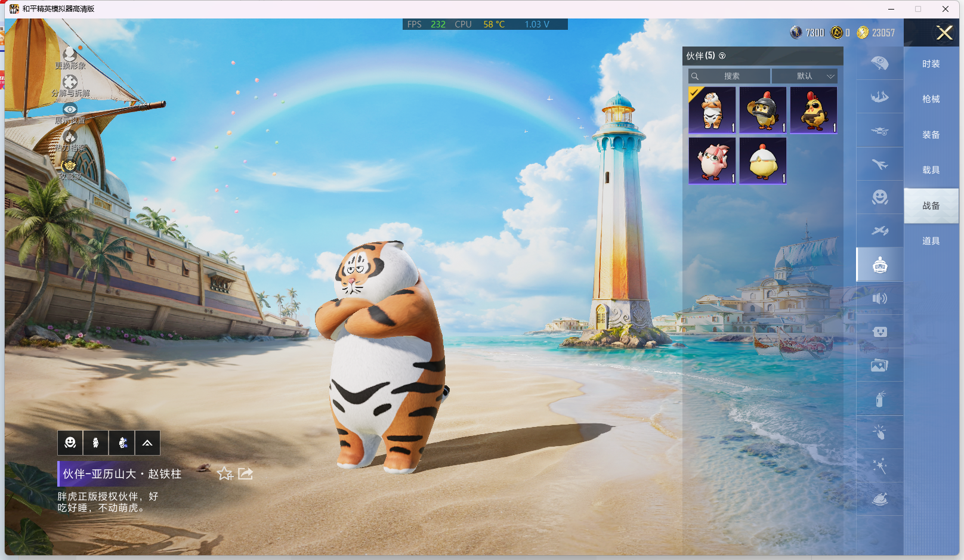The image size is (964, 560).
Task: Select the companion (伙伴) category icon
Action: click(x=880, y=265)
